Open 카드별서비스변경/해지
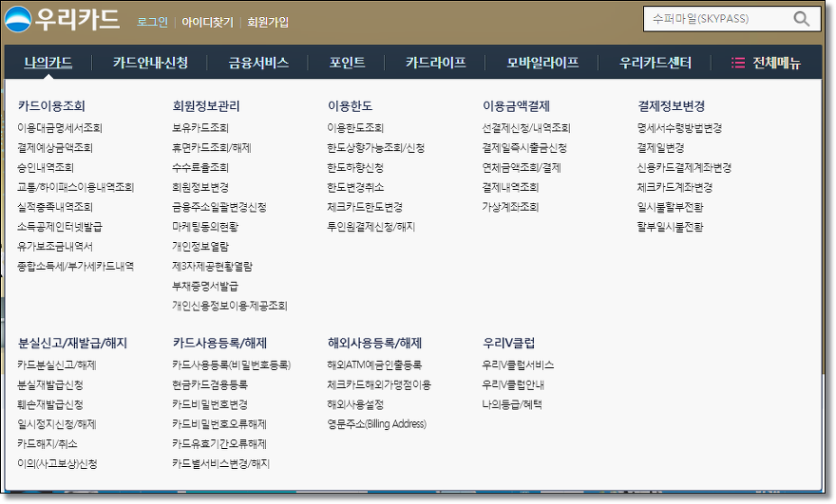The width and height of the screenshot is (836, 504). click(220, 463)
